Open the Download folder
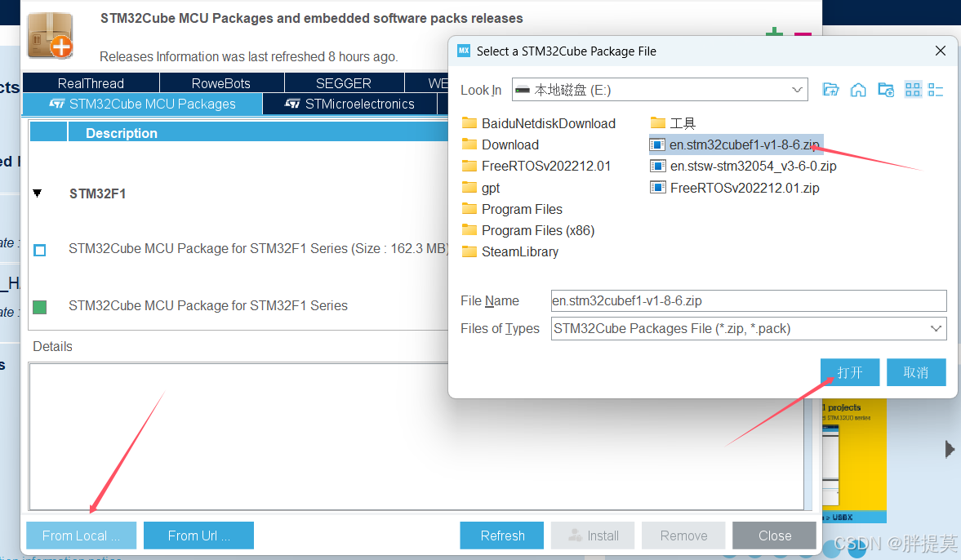This screenshot has width=961, height=560. tap(501, 144)
